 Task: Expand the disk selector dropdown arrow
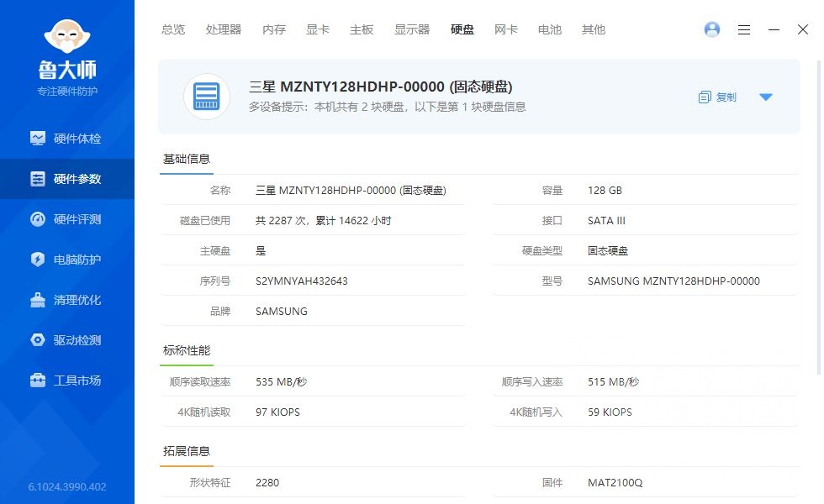(766, 97)
